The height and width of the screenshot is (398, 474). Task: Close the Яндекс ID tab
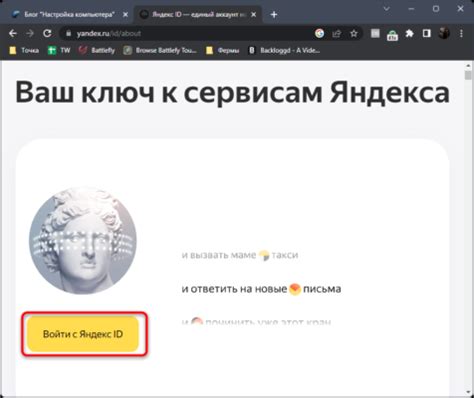point(254,15)
